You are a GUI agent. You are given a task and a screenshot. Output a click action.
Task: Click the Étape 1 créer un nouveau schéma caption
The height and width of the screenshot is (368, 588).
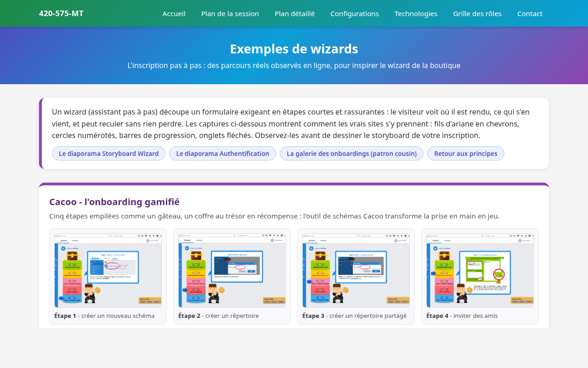point(104,316)
